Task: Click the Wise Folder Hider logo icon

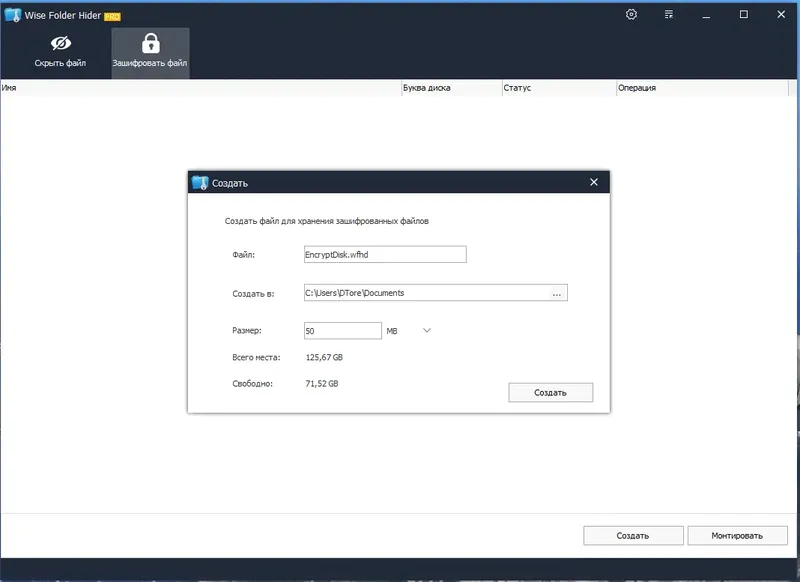Action: [x=12, y=15]
